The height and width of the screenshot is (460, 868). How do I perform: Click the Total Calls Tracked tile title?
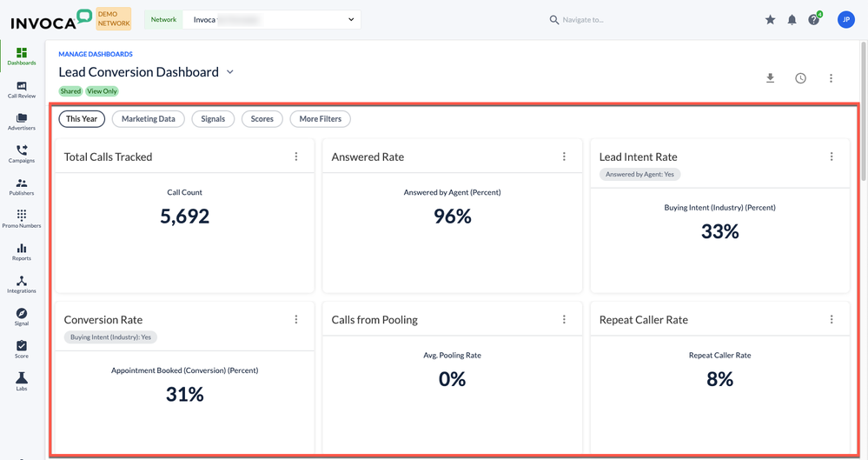(108, 157)
